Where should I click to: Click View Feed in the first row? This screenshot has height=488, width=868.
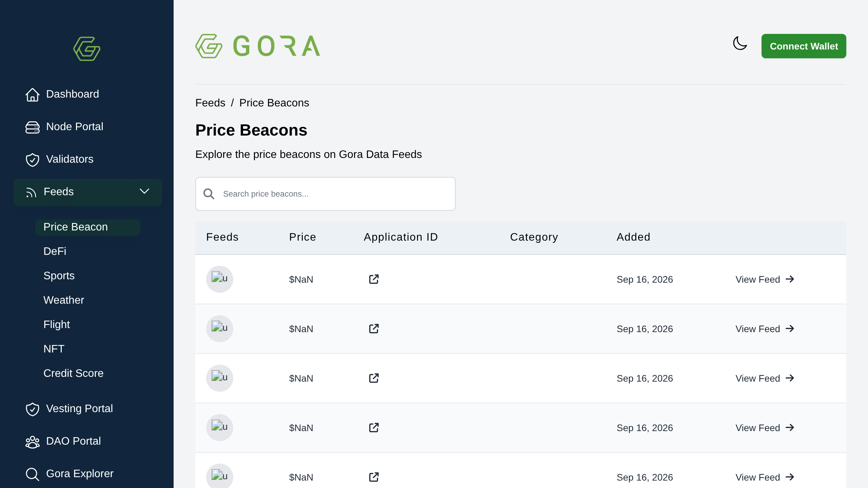(x=765, y=279)
